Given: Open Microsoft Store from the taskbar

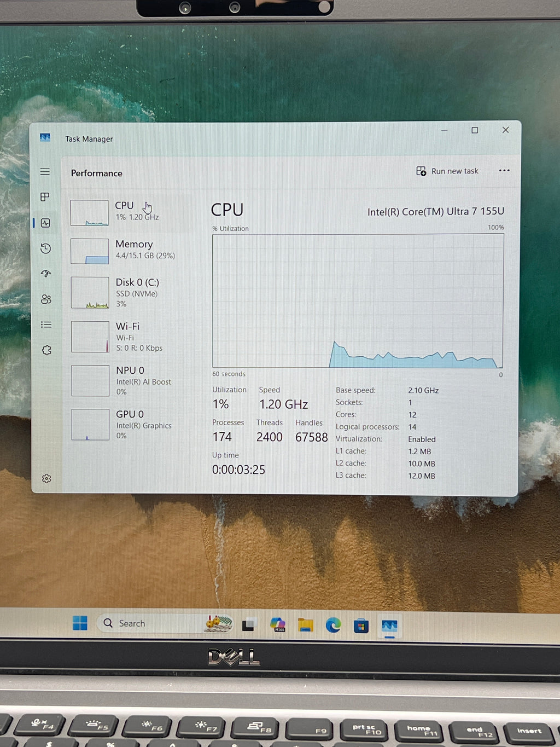Looking at the screenshot, I should [x=361, y=626].
